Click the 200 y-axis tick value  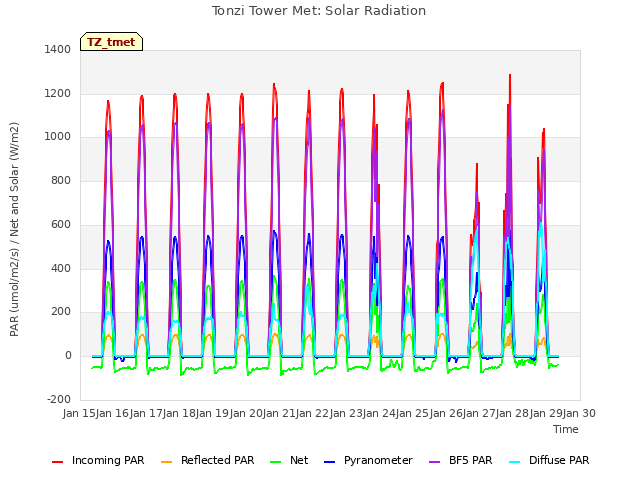[x=61, y=311]
